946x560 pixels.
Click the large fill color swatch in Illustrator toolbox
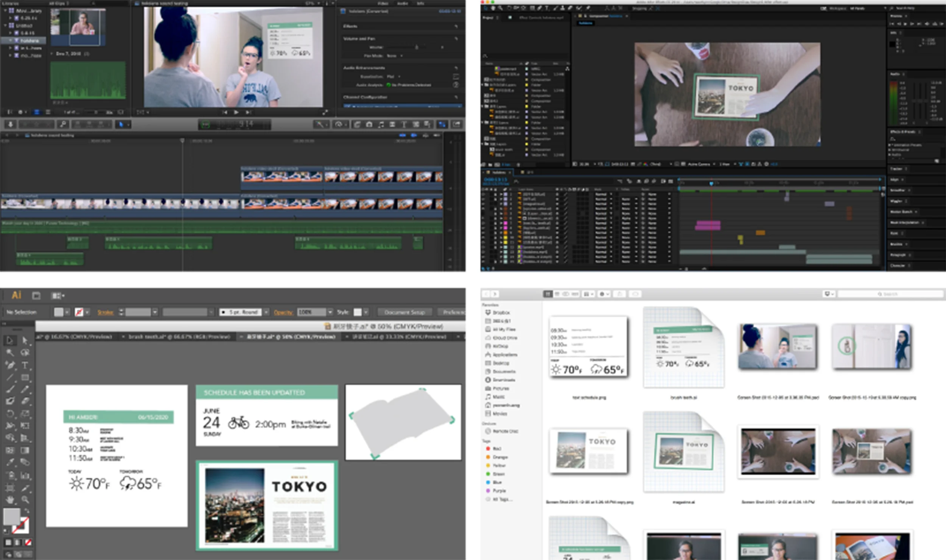[12, 517]
